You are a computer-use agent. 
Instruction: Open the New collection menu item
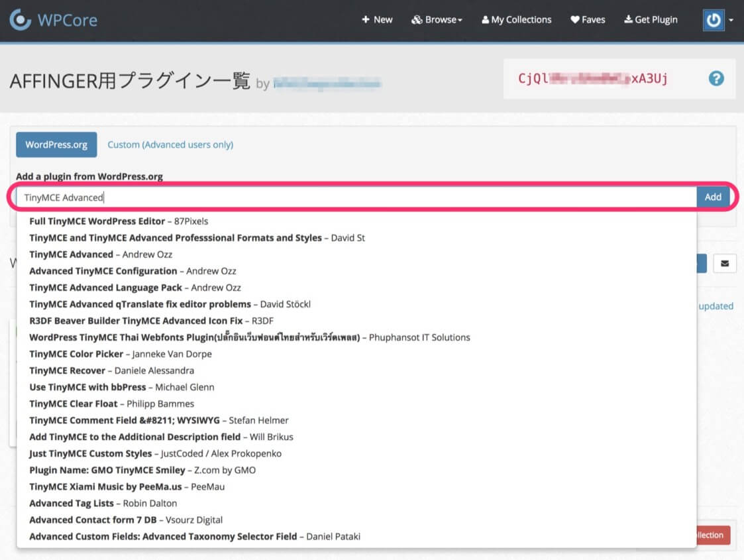coord(377,20)
